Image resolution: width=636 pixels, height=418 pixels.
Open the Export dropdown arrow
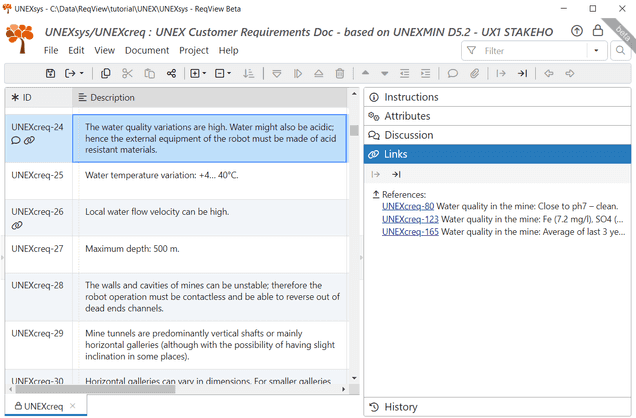click(x=82, y=73)
